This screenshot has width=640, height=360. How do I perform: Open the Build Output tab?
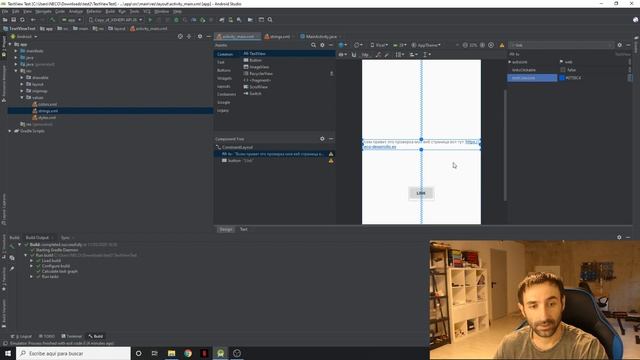(x=37, y=238)
